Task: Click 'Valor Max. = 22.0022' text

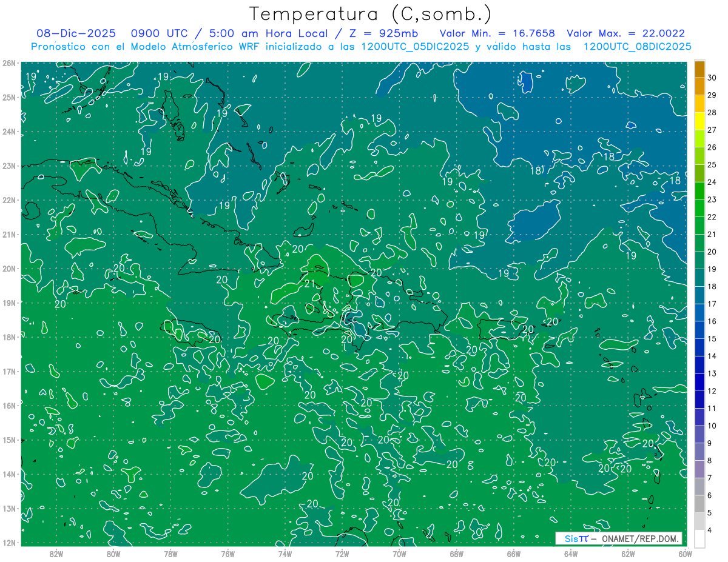Action: click(625, 33)
